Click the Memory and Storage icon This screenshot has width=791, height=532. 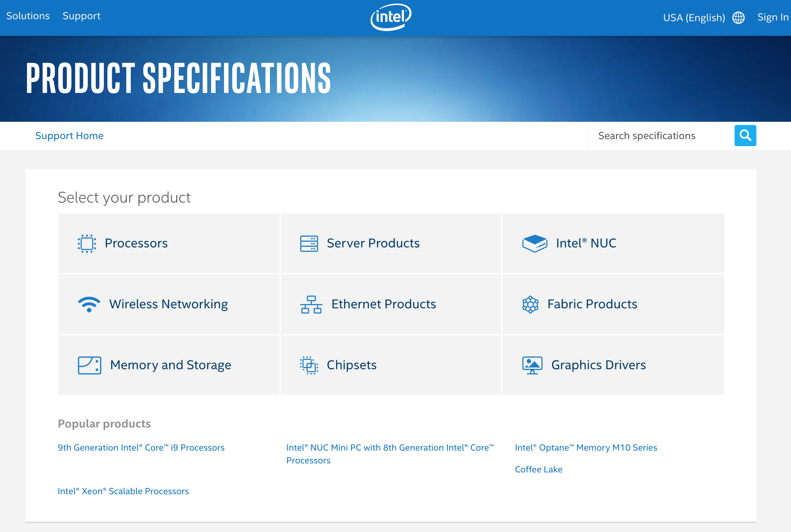click(x=88, y=364)
